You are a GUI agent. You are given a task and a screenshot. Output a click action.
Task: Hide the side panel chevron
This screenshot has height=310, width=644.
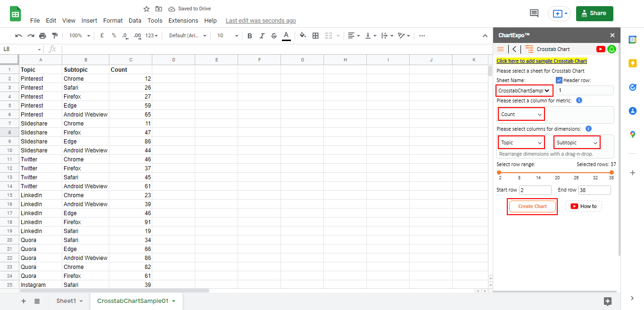pos(633,298)
